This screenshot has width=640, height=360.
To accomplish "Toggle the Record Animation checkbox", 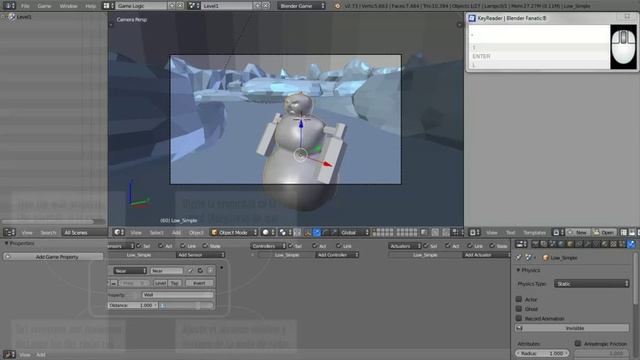I will pos(519,318).
